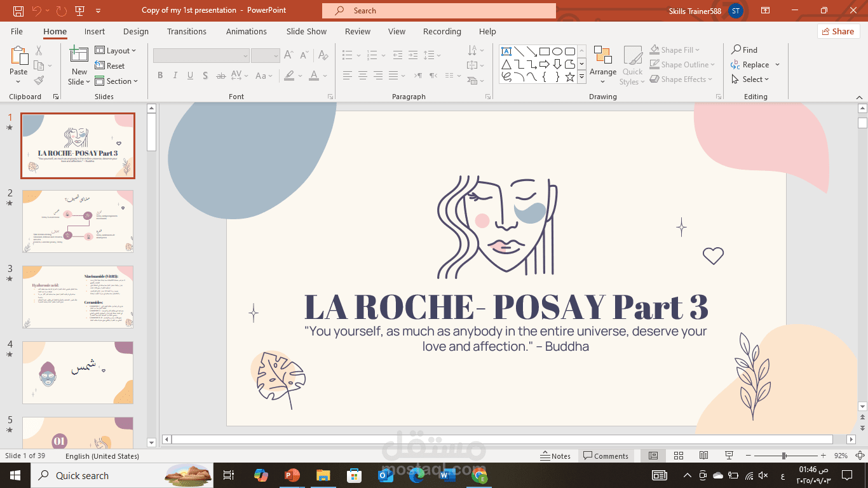Switch to Slide Sorter view in status bar

point(679,456)
